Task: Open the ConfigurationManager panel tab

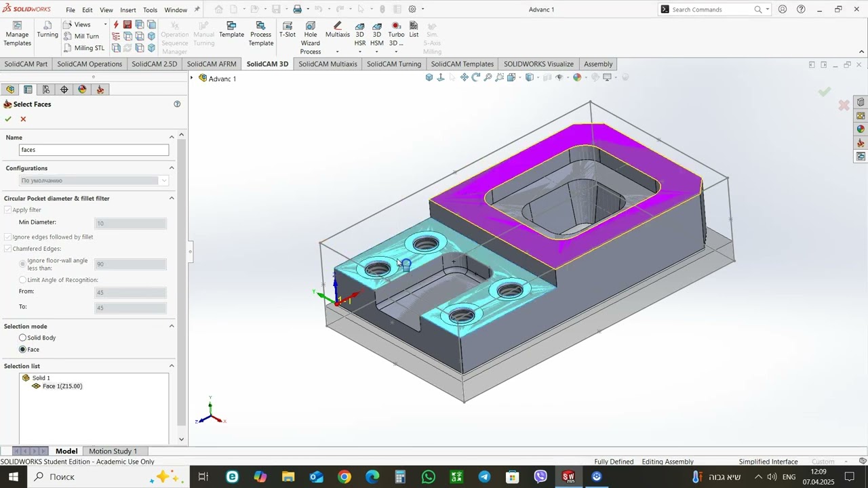Action: point(46,89)
